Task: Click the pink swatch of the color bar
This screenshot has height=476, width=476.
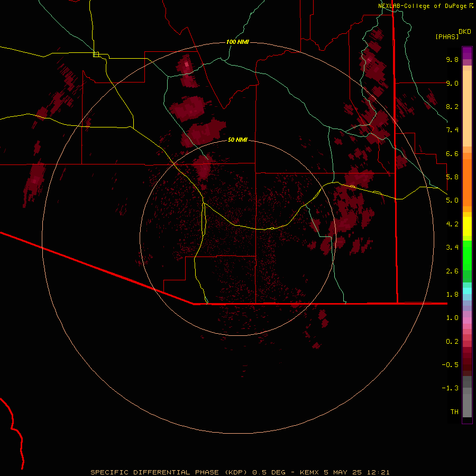Action: coord(467,321)
